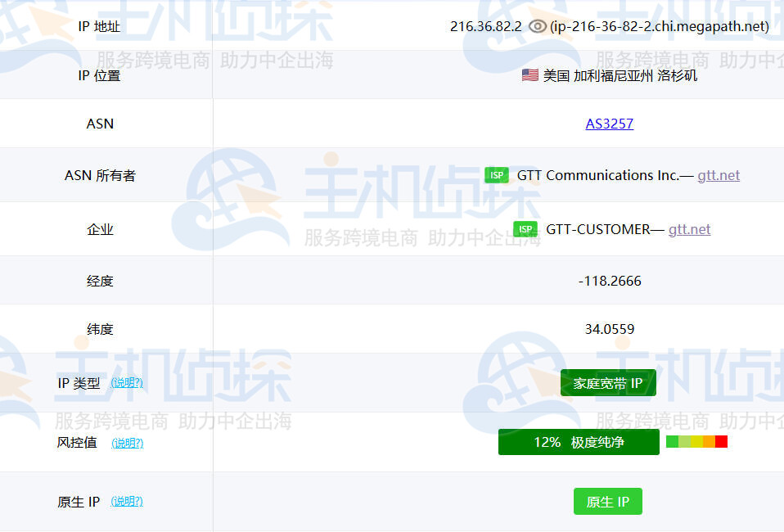Click the longitude value -118.2666
Screen dimensions: 784x532
tap(609, 281)
